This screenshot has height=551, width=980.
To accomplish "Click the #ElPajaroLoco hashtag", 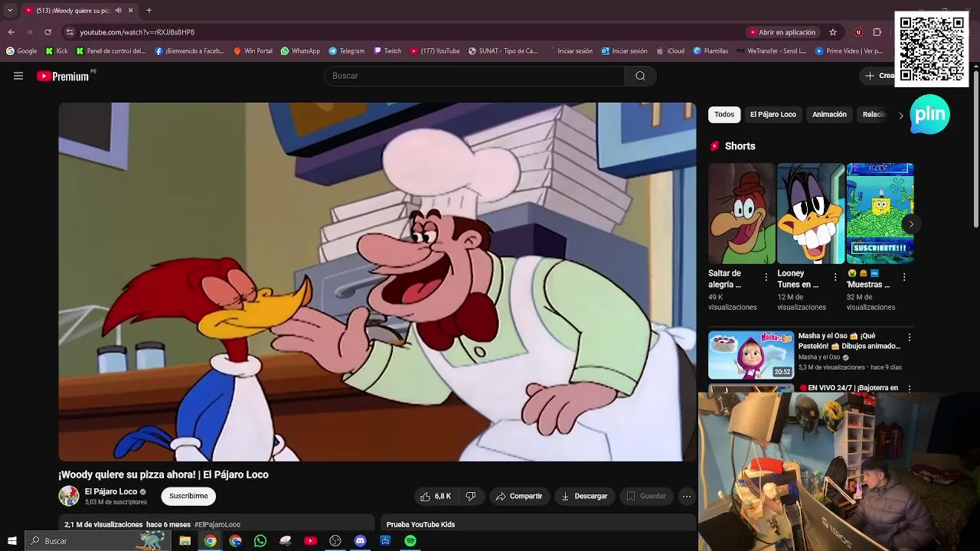I will point(217,525).
